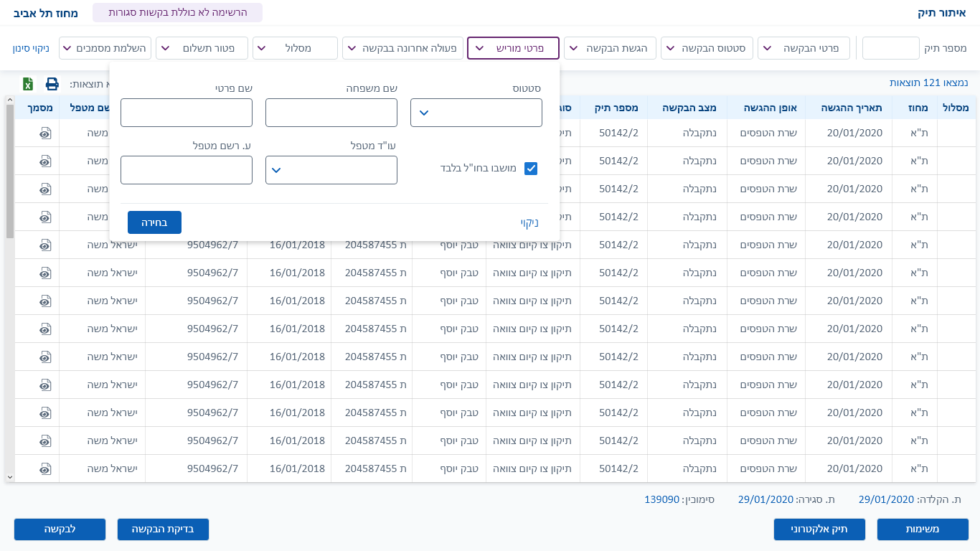
Task: Open the 'פעולה אחרונה בבקשה' filter dropdown
Action: click(403, 48)
